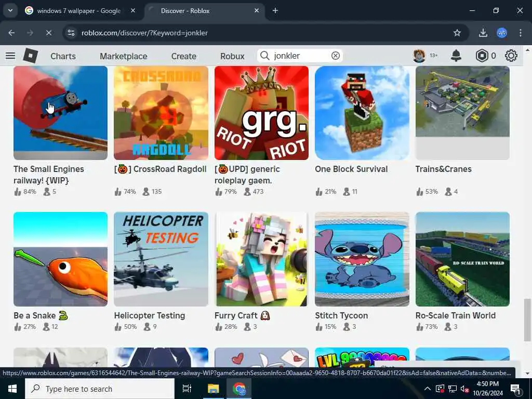This screenshot has height=399, width=532.
Task: View site information icon in address bar
Action: click(71, 33)
